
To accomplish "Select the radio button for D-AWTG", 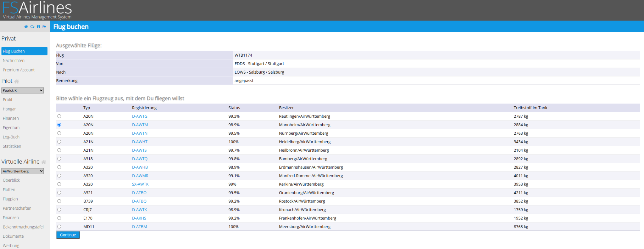I will [59, 116].
